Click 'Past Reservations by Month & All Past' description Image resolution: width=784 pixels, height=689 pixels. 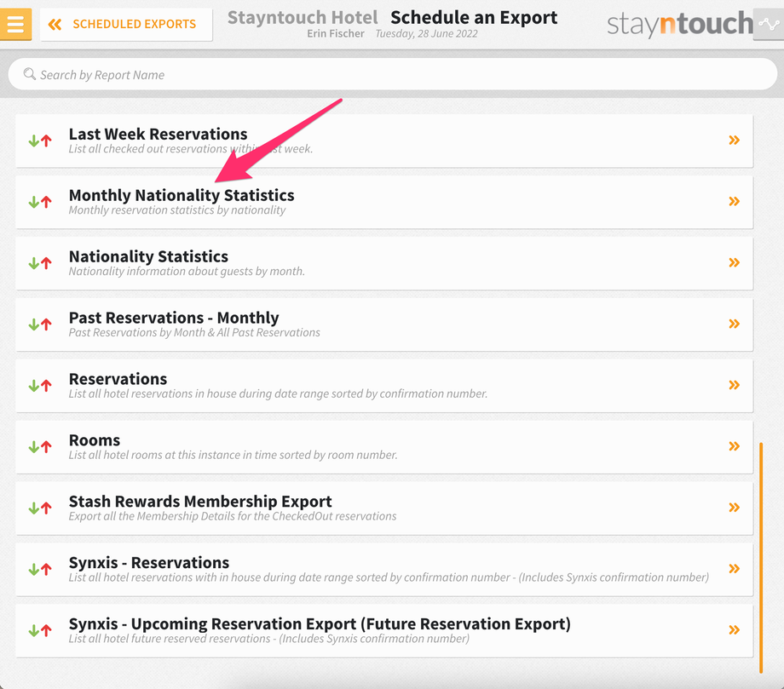pyautogui.click(x=194, y=332)
